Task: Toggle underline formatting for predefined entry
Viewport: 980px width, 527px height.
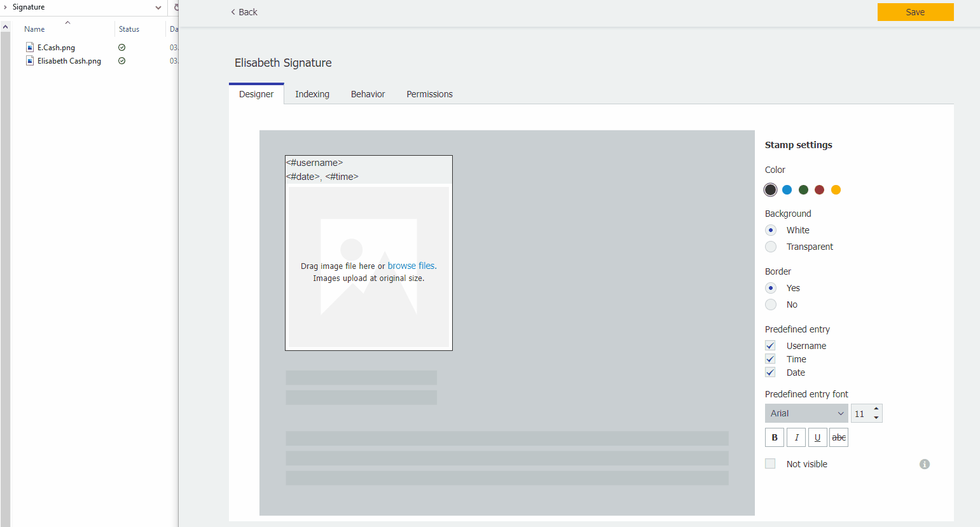Action: coord(817,437)
